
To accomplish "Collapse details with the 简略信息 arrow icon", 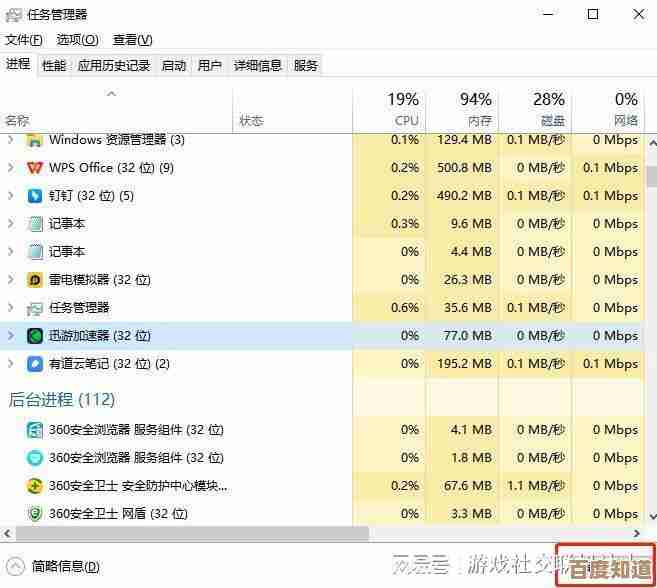I will click(x=16, y=567).
